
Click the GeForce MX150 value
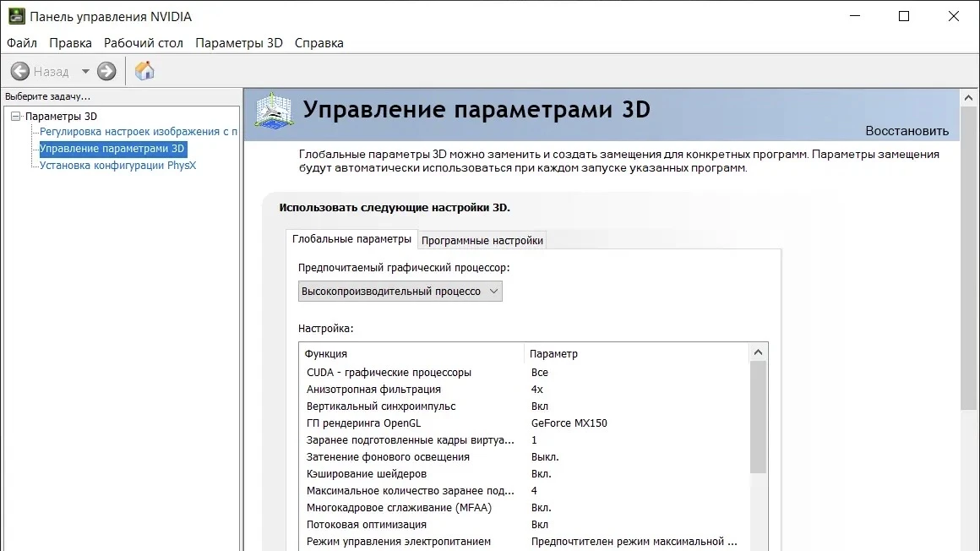tap(569, 423)
